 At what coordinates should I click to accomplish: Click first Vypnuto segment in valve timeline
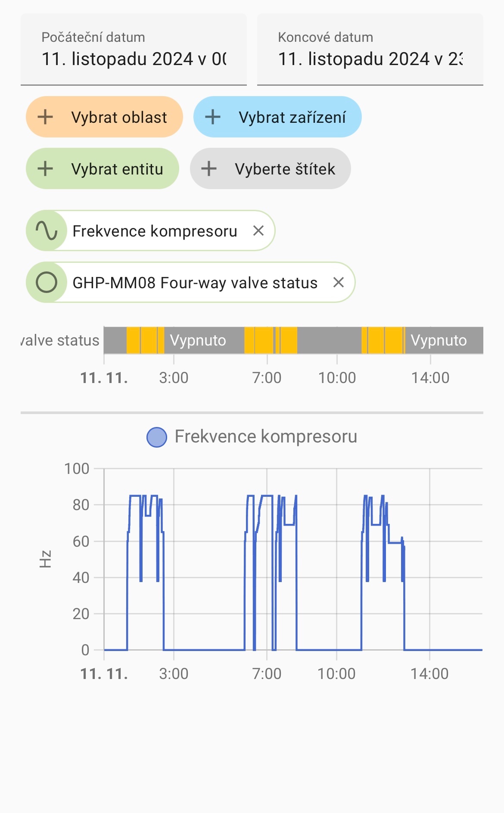(x=204, y=340)
